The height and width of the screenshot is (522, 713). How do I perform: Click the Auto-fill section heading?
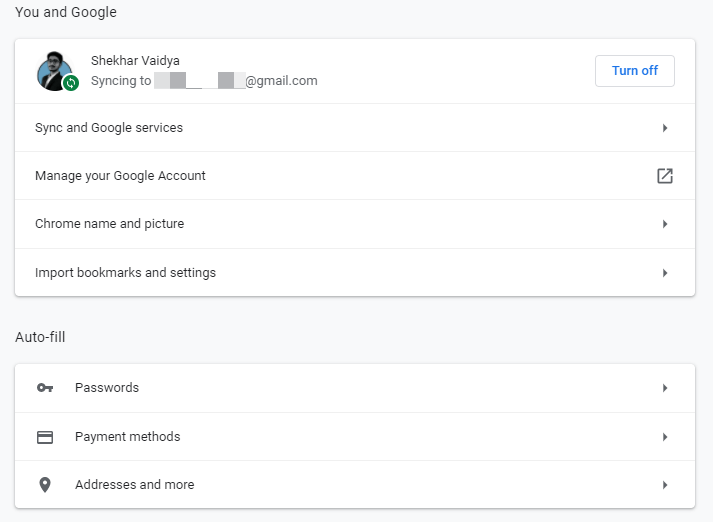tap(40, 337)
